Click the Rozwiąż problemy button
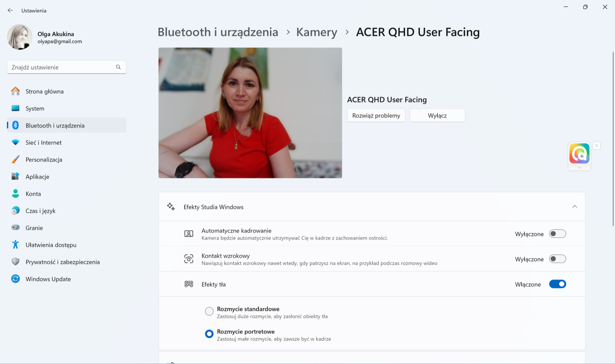 (376, 115)
